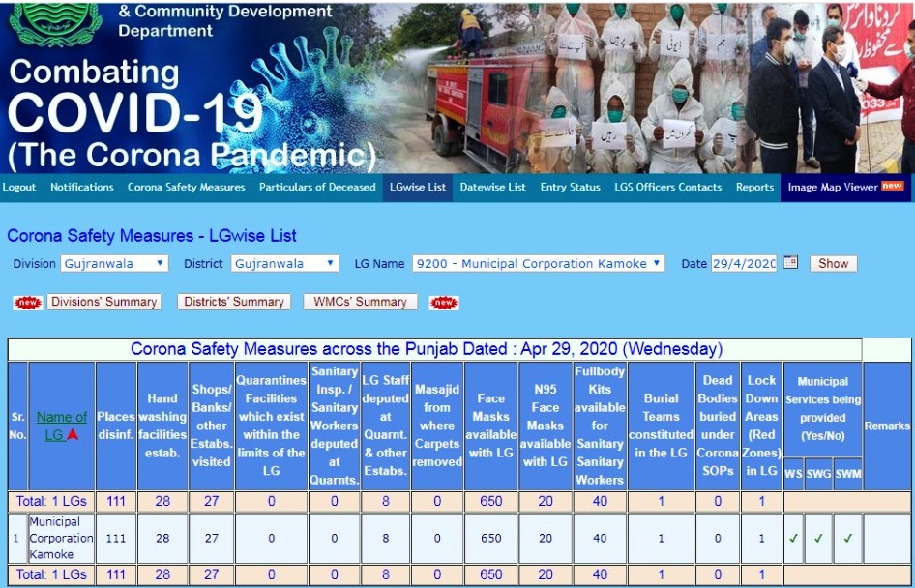Open the Reports menu item
The height and width of the screenshot is (588, 915).
pyautogui.click(x=754, y=188)
